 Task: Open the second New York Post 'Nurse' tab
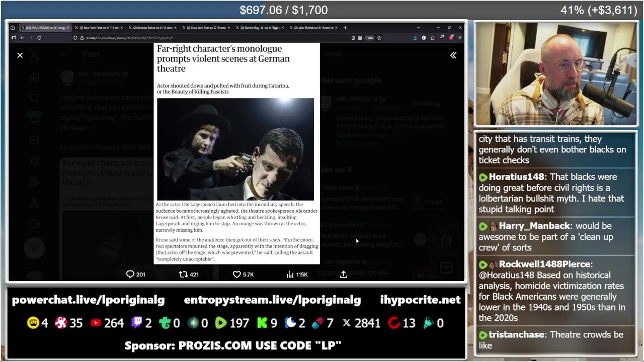[206, 28]
